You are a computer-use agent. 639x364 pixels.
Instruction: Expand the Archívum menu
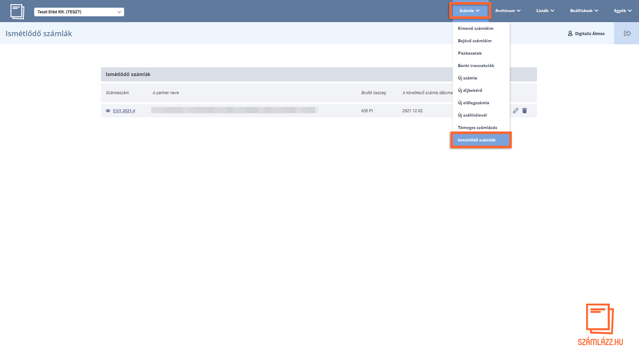click(x=508, y=11)
